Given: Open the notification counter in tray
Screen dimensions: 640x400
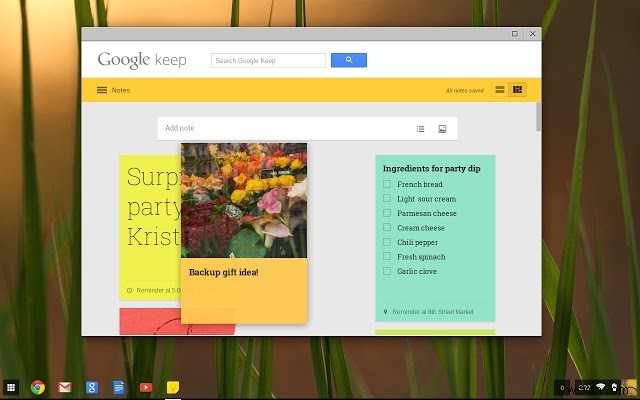Looking at the screenshot, I should click(562, 388).
